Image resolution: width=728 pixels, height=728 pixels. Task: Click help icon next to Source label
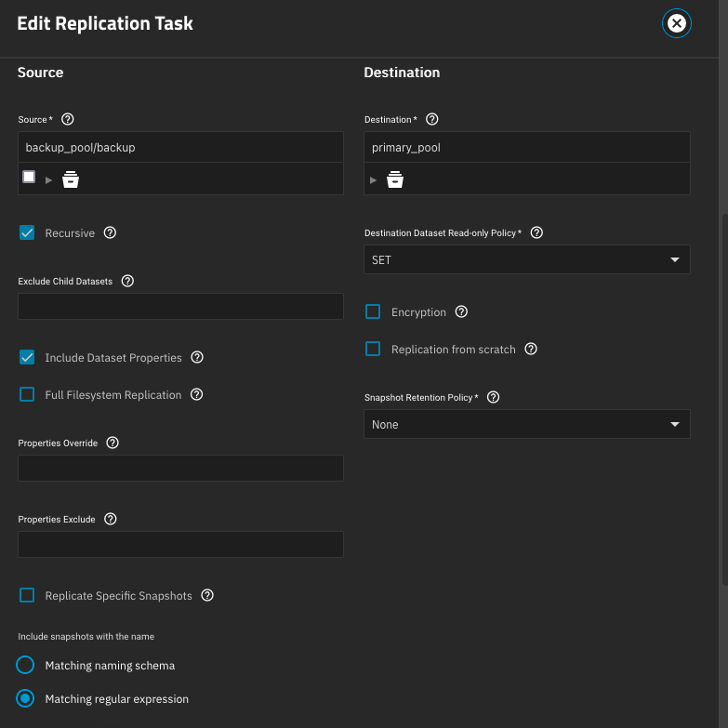(x=67, y=119)
